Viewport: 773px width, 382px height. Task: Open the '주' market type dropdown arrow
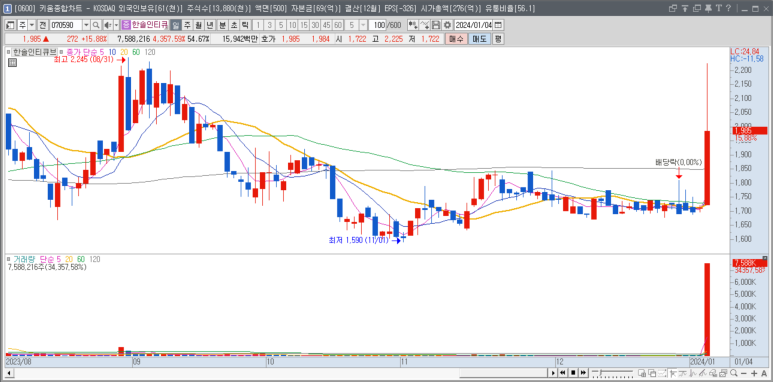32,25
